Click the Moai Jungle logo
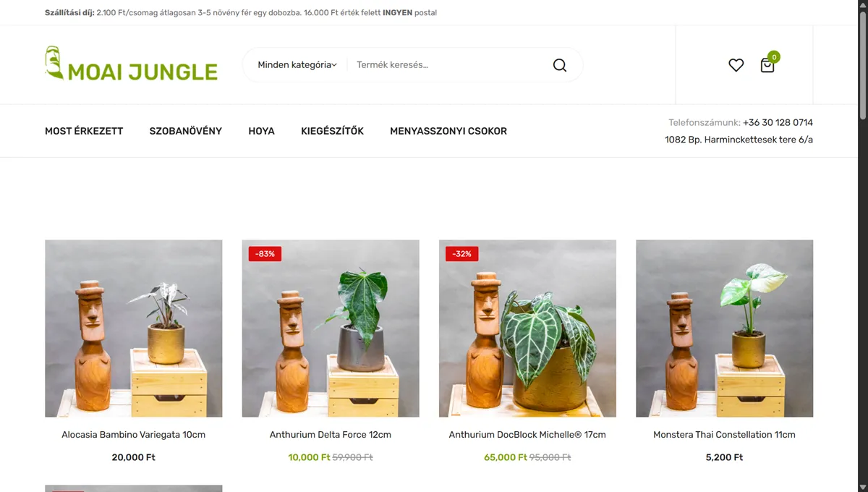 point(131,63)
